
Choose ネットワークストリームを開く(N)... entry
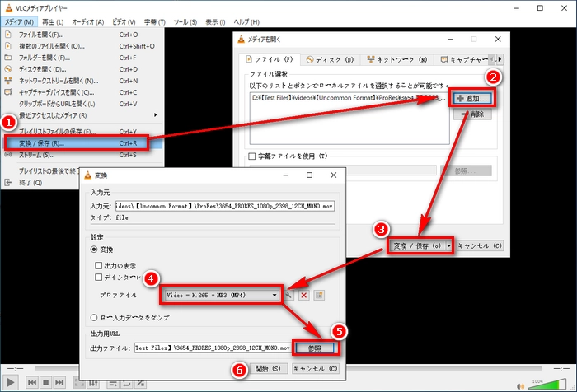click(82, 81)
